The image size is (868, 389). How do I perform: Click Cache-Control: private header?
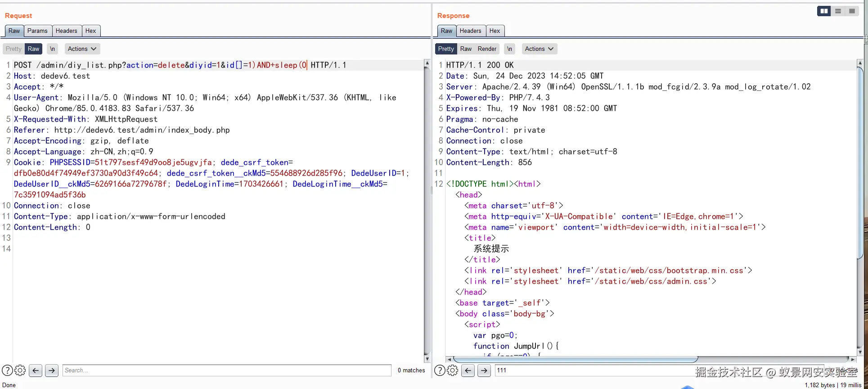click(495, 130)
